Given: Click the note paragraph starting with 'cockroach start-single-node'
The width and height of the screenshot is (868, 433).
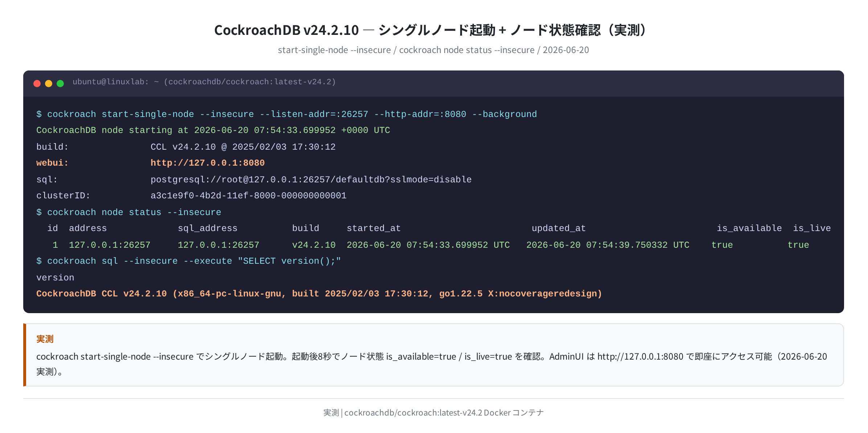Looking at the screenshot, I should tap(432, 364).
